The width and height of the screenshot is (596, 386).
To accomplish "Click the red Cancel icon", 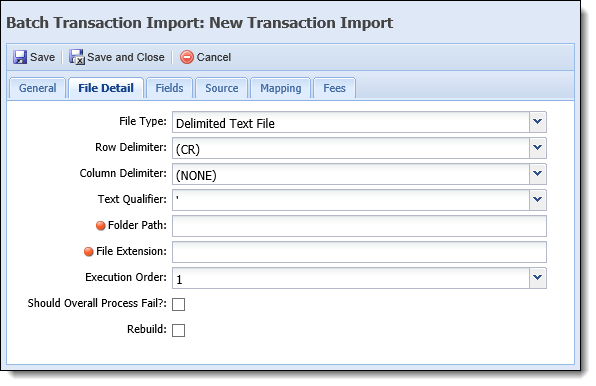I will click(187, 57).
